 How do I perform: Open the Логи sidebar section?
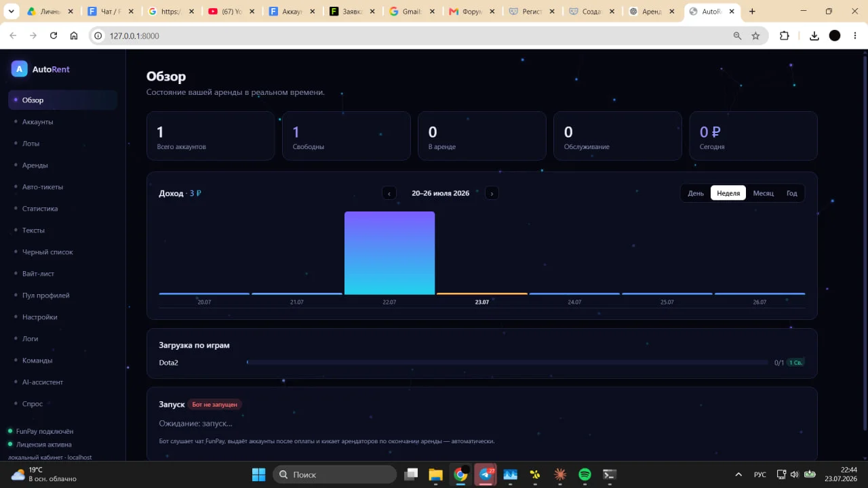click(62, 339)
